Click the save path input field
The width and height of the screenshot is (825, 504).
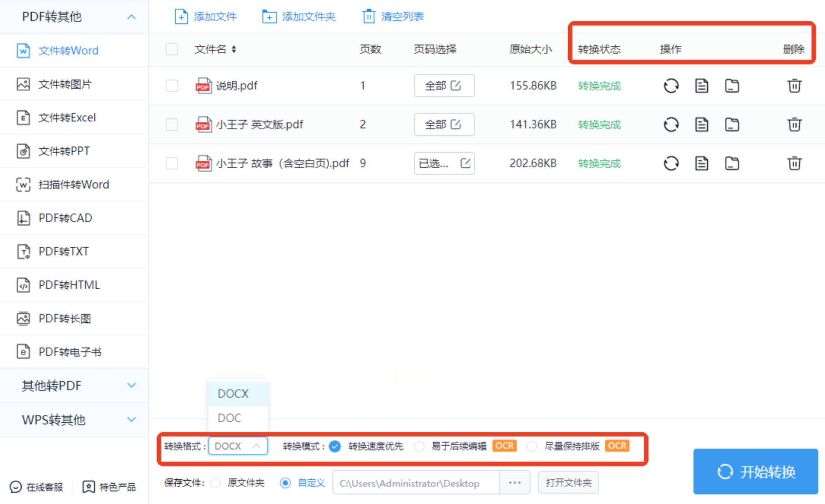click(x=415, y=483)
